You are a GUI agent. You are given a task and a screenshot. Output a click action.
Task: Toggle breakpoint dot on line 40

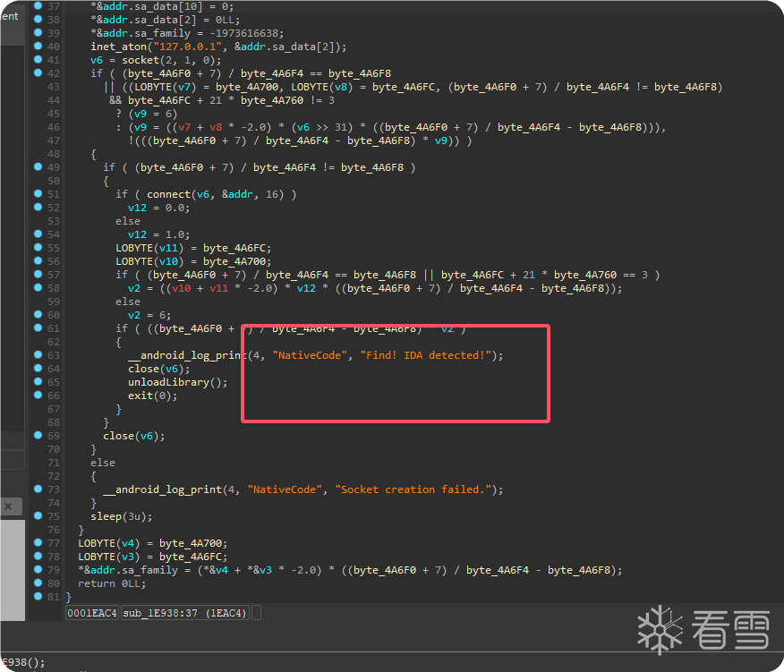(x=38, y=46)
